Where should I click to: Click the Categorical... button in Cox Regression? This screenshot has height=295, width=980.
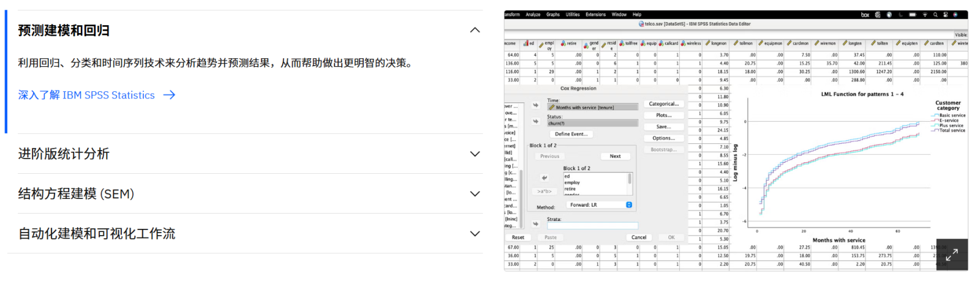tap(663, 104)
